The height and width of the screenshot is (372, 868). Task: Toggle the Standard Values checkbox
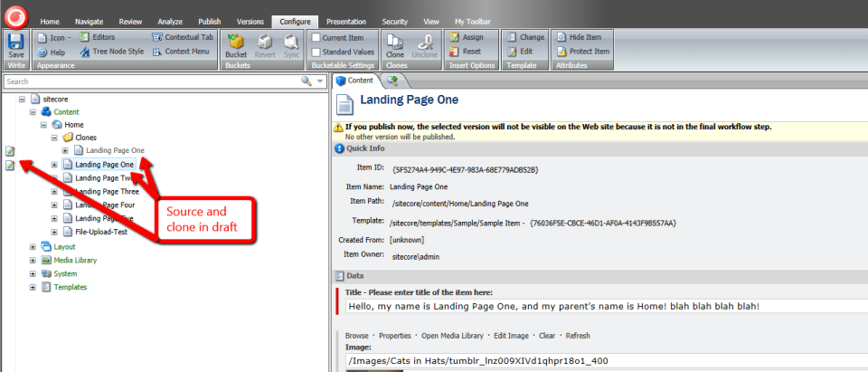(x=316, y=52)
